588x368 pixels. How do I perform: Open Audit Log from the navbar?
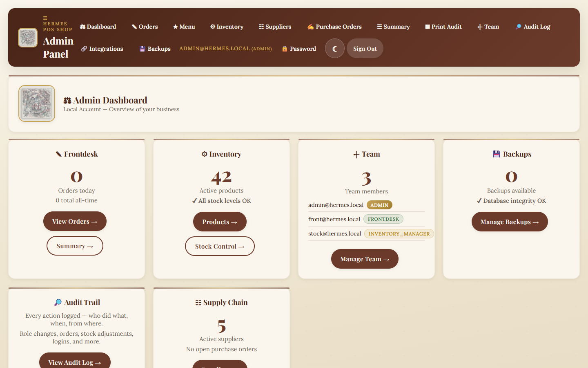click(533, 27)
